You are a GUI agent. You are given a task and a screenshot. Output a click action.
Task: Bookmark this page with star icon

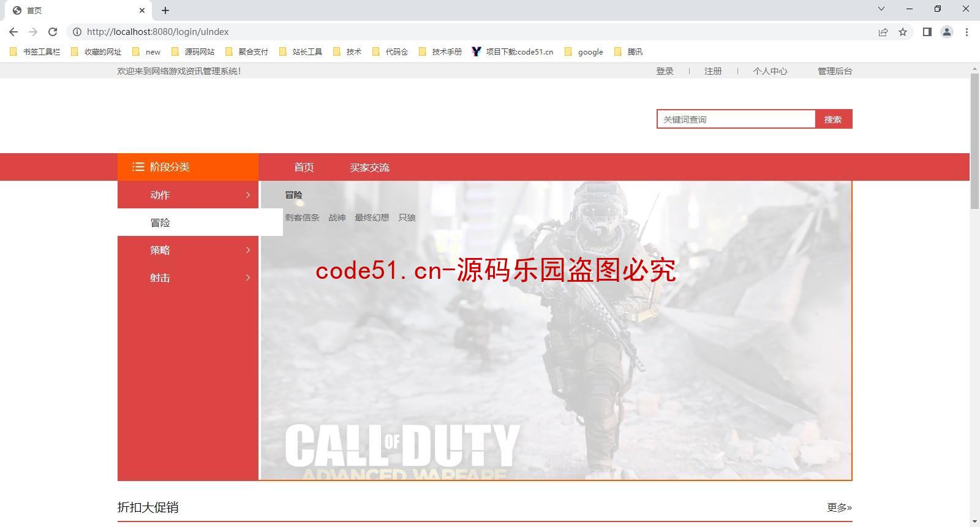(x=903, y=32)
